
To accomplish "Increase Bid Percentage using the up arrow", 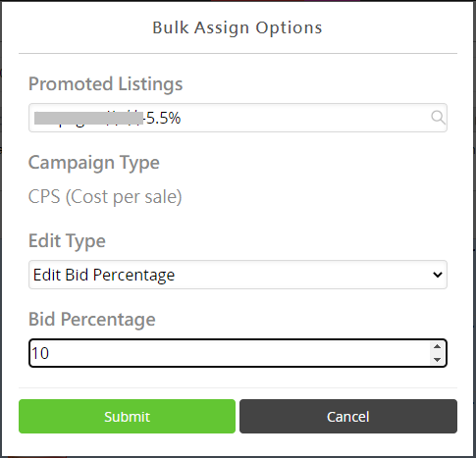I will tap(437, 347).
